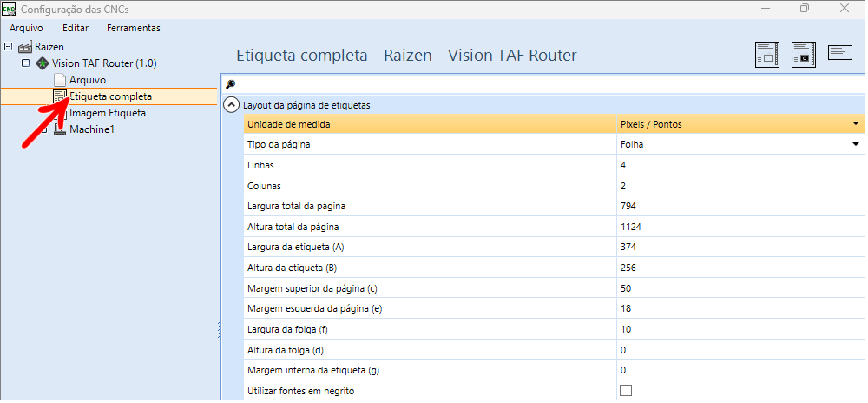Open the Arquivo menu
This screenshot has width=868, height=403.
(26, 28)
